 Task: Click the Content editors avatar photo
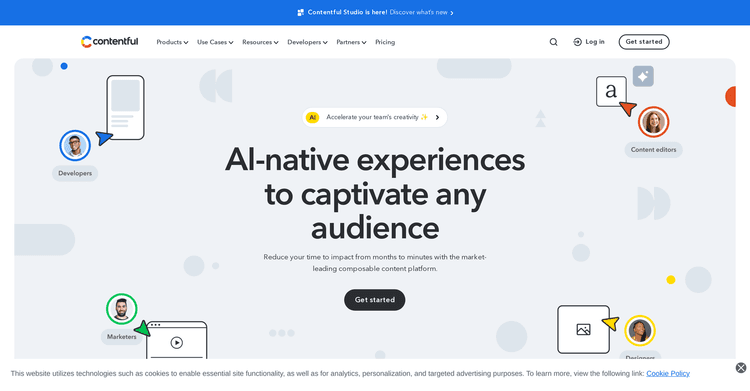pyautogui.click(x=653, y=122)
